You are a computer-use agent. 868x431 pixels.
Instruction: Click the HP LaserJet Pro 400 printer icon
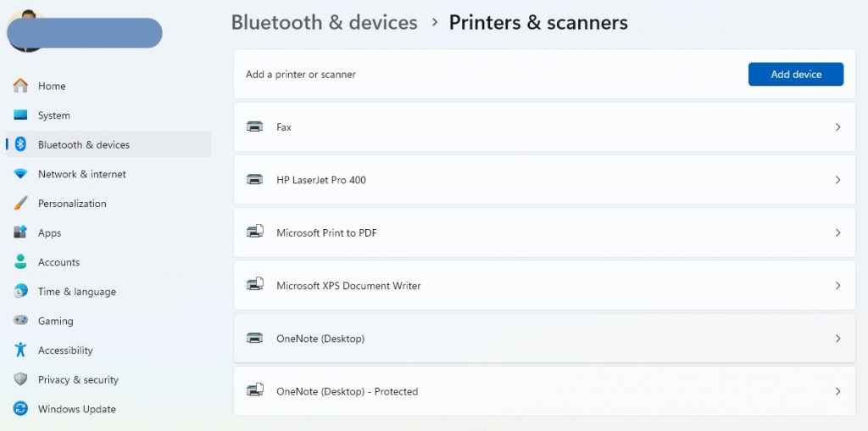[x=254, y=180]
